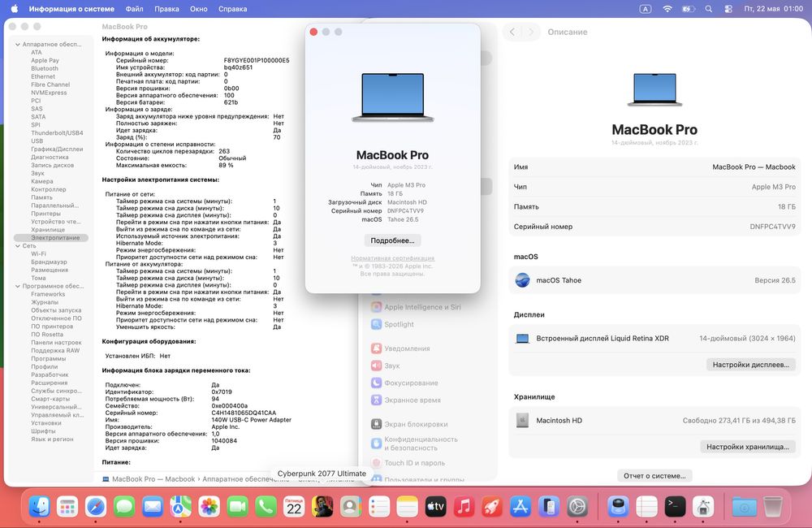Click Настройки хранилища... button
The image size is (812, 528).
748,447
